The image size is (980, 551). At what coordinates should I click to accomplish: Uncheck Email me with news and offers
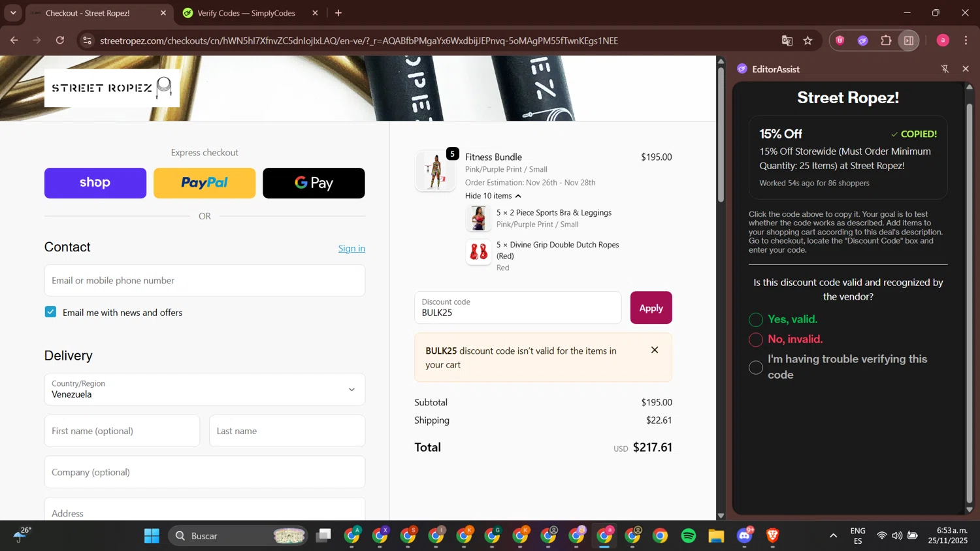(50, 312)
